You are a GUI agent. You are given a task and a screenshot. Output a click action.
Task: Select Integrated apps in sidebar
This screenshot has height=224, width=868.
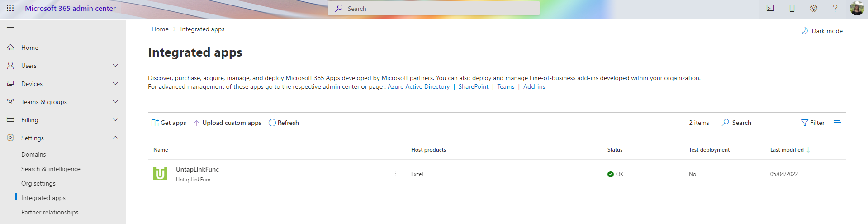43,198
